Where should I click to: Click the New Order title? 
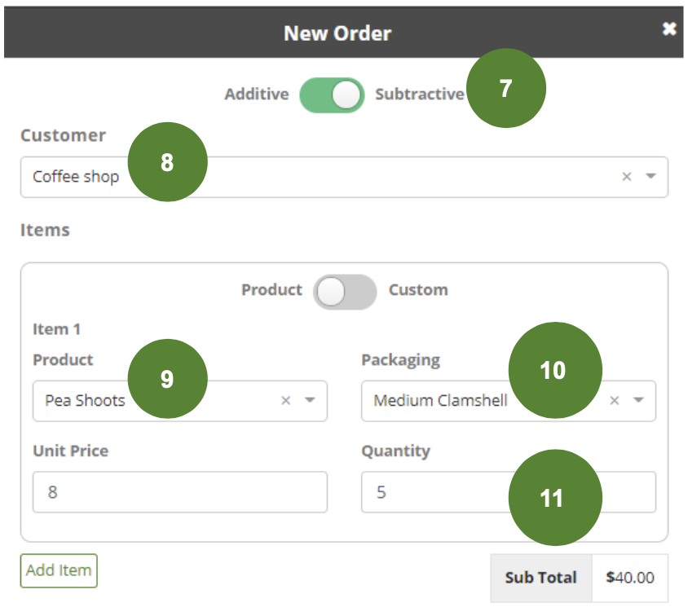tap(337, 33)
